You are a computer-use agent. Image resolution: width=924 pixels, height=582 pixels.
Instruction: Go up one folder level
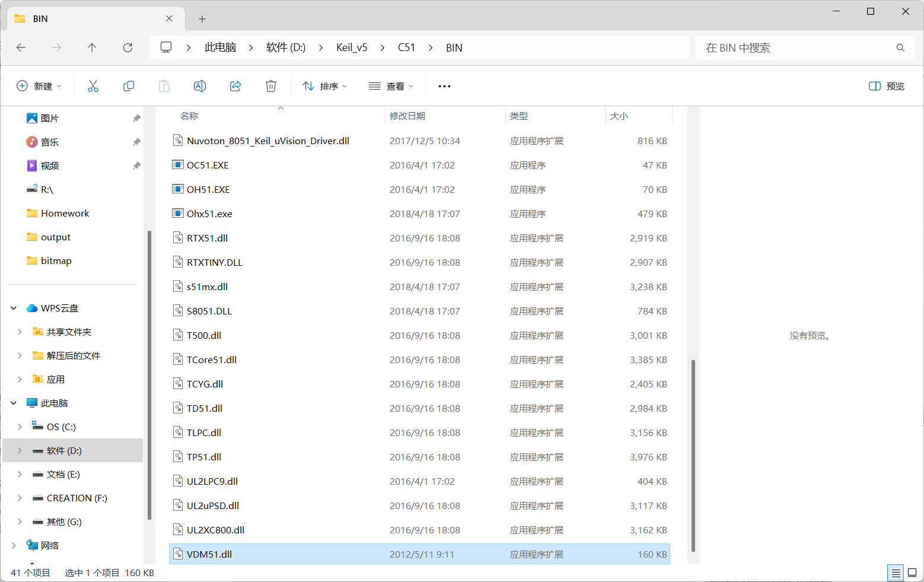pos(92,47)
